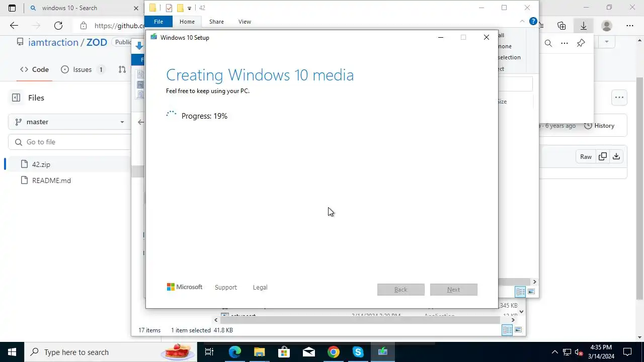Click right arrow of rear Explorer horizontal scrollbar

coord(513,320)
